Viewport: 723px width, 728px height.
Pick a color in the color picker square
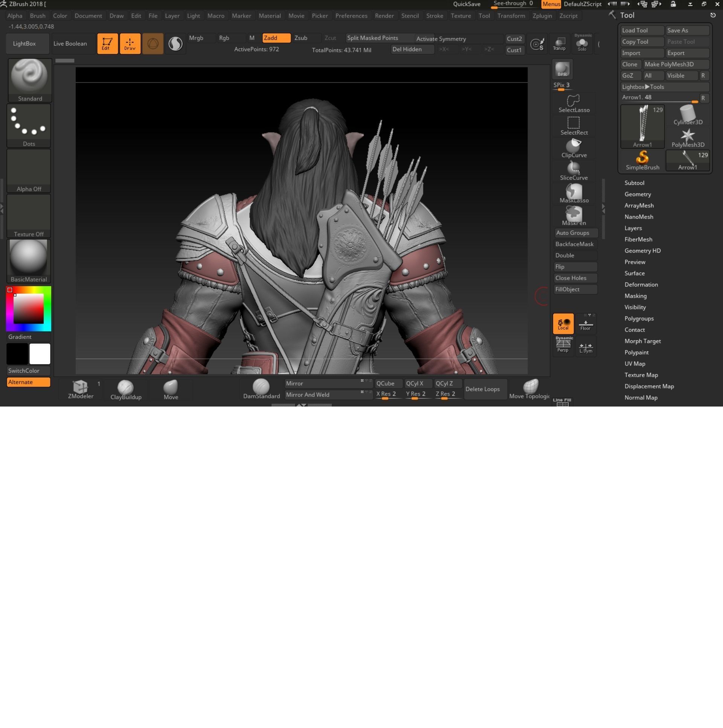29,309
